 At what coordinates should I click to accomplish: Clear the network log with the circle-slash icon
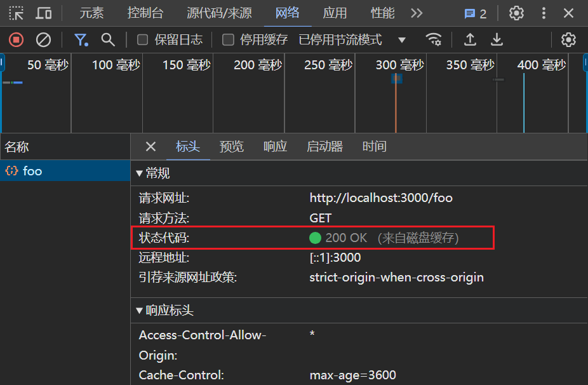42,39
